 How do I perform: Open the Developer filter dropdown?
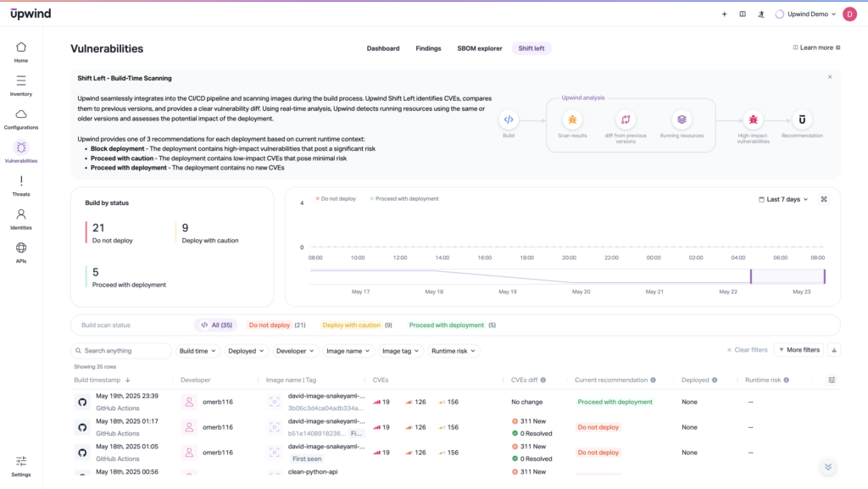(x=295, y=351)
